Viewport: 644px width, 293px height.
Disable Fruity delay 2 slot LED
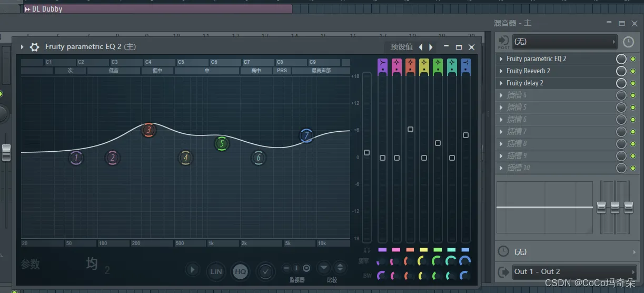[633, 83]
